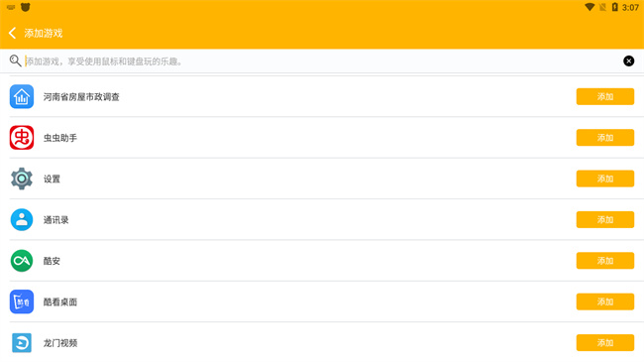The image size is (644, 362).
Task: Focus the 添加游戏 search input field
Action: coord(320,61)
